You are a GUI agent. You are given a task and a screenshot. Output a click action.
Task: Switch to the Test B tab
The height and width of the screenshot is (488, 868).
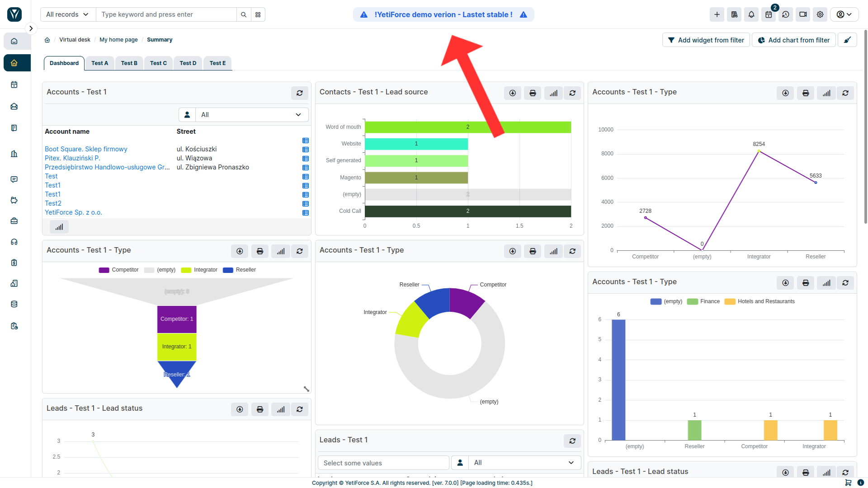tap(129, 63)
